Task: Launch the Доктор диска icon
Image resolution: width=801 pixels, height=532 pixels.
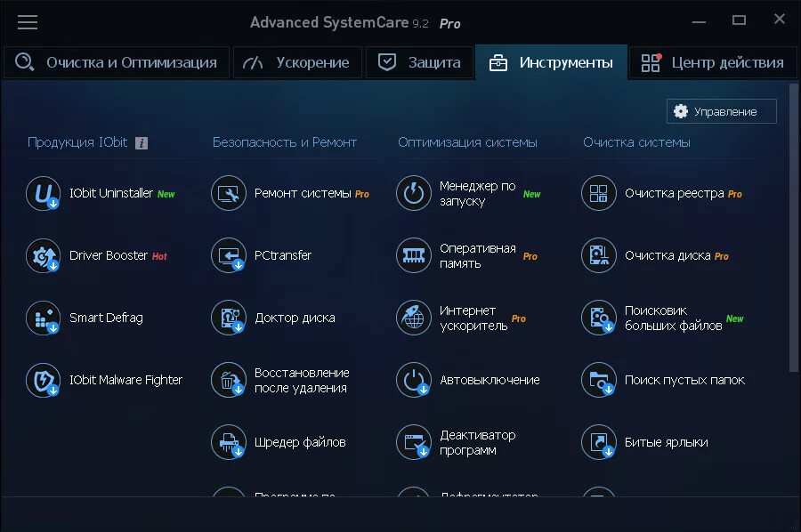Action: pos(229,318)
